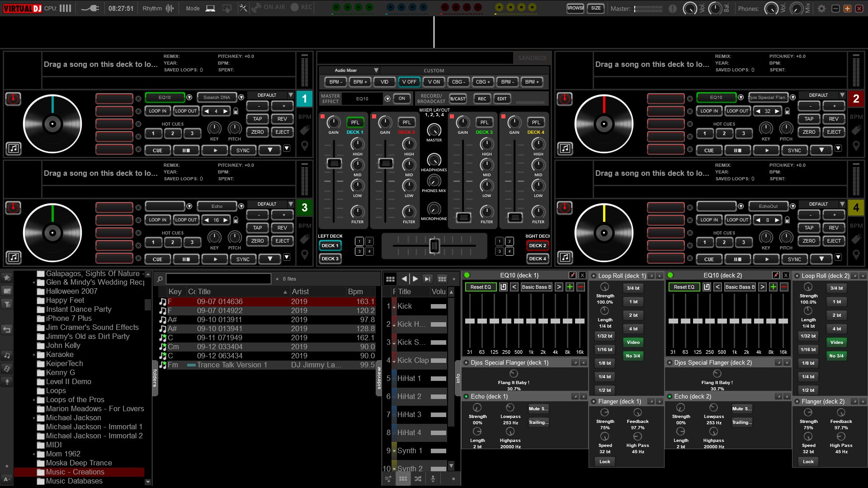
Task: Toggle PFL for DECK 4 in mixer
Action: [x=536, y=122]
